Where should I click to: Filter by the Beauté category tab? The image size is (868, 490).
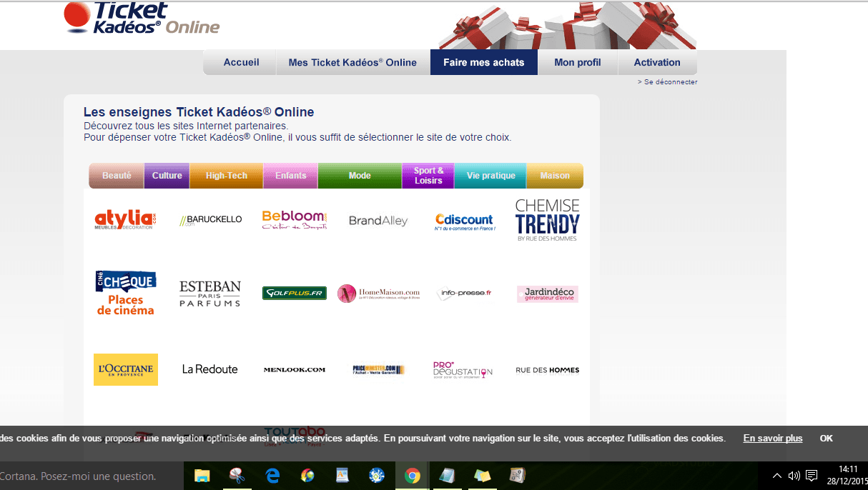117,176
